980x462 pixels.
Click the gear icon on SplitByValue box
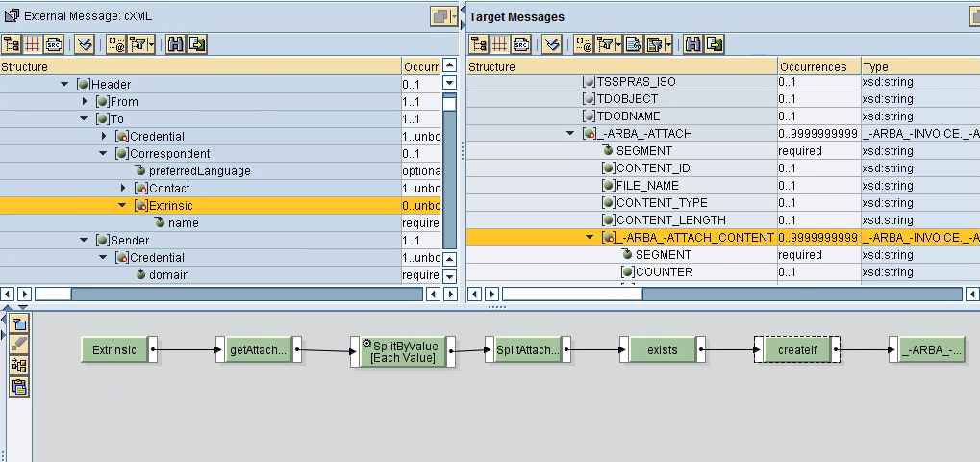pos(366,345)
